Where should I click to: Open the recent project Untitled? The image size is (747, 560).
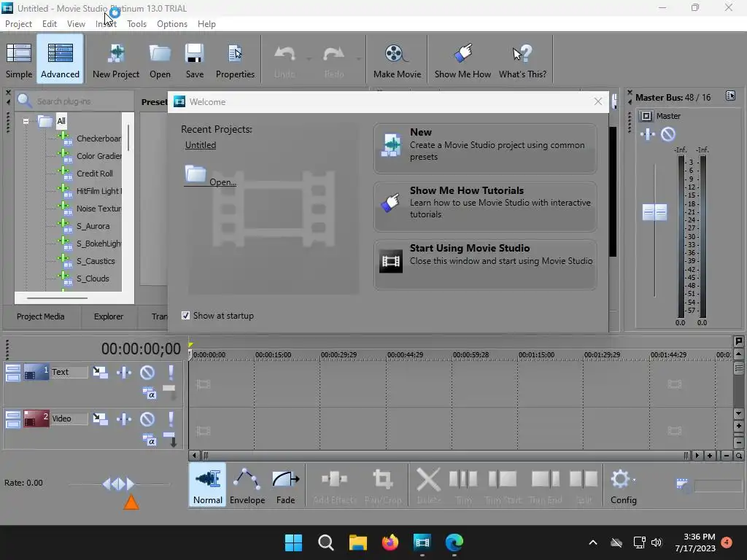pos(201,145)
